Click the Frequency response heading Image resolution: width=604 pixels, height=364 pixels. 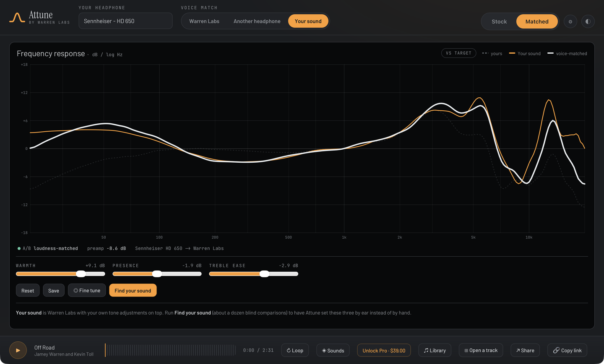pos(51,54)
